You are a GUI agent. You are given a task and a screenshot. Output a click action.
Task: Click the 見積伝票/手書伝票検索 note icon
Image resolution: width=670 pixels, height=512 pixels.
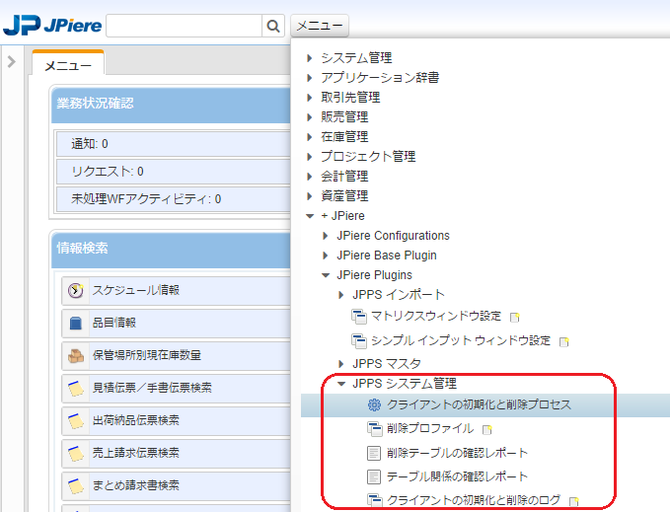[x=76, y=388]
